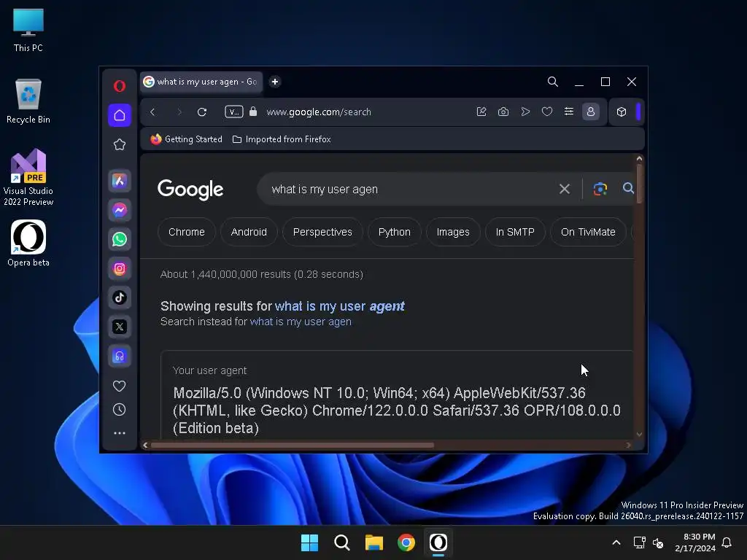747x560 pixels.
Task: Select the Perspectives filter chip
Action: (322, 232)
